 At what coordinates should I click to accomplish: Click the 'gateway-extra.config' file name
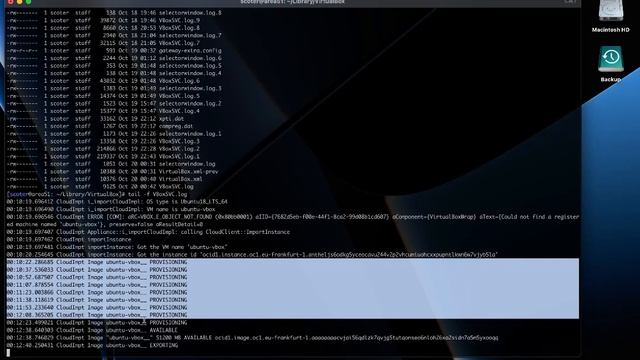[190, 51]
